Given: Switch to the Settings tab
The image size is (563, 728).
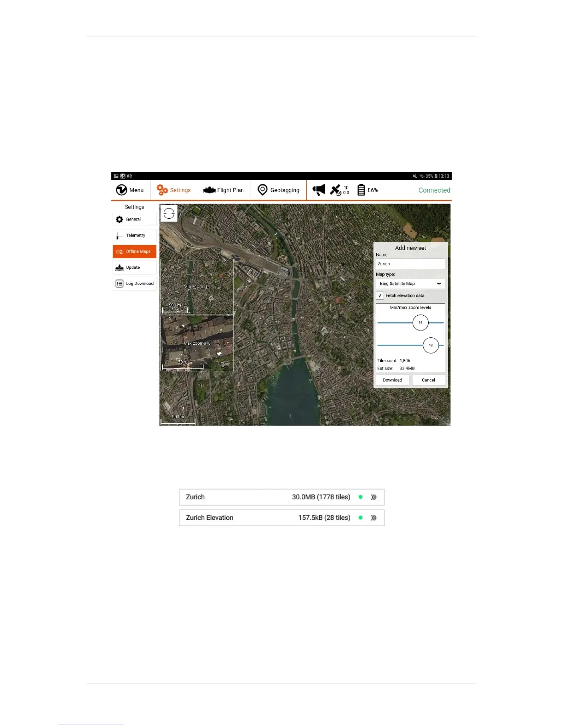Looking at the screenshot, I should pos(174,190).
